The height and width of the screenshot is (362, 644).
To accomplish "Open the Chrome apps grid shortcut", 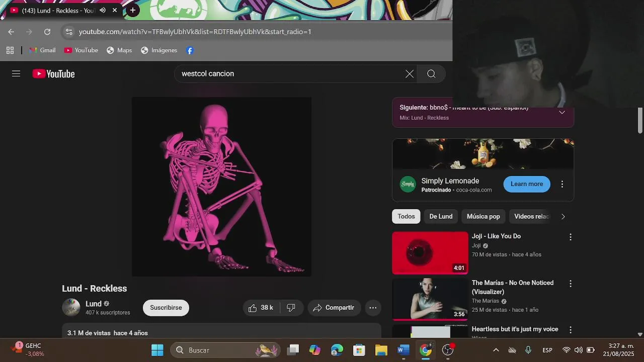I will click(x=10, y=50).
